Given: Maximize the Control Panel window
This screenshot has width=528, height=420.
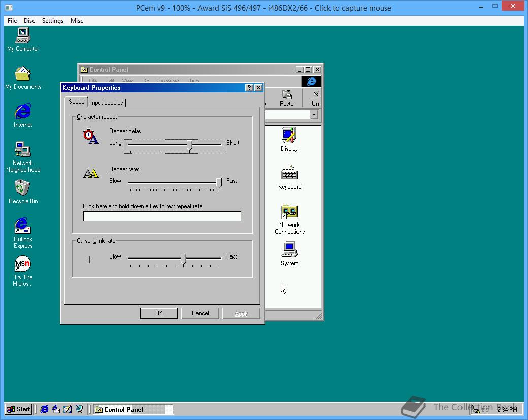Looking at the screenshot, I should pyautogui.click(x=308, y=70).
